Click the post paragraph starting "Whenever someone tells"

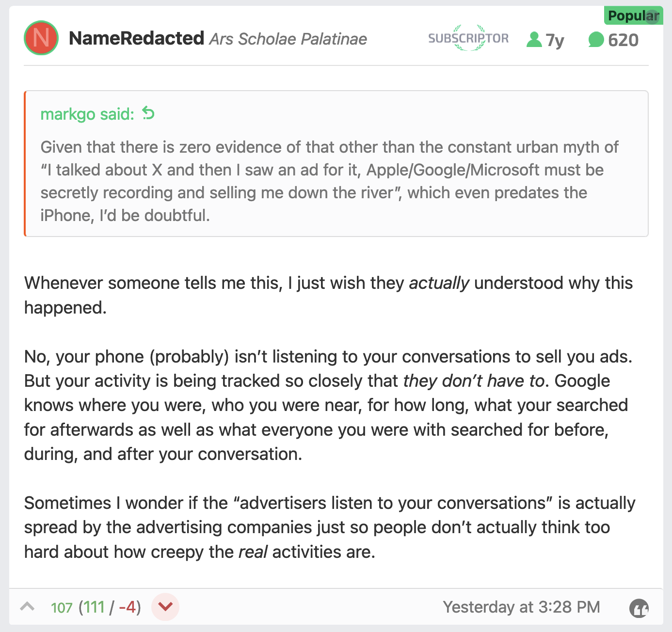click(x=328, y=295)
